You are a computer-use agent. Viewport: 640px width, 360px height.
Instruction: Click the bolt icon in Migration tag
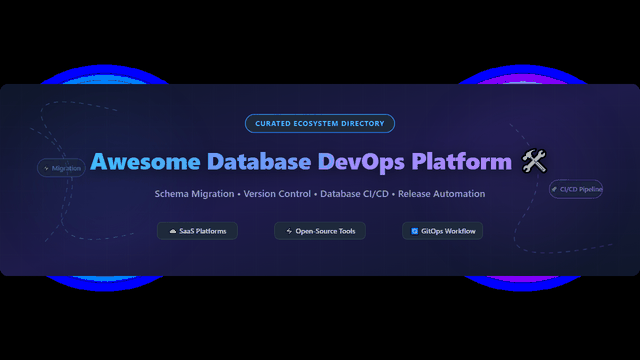point(46,168)
